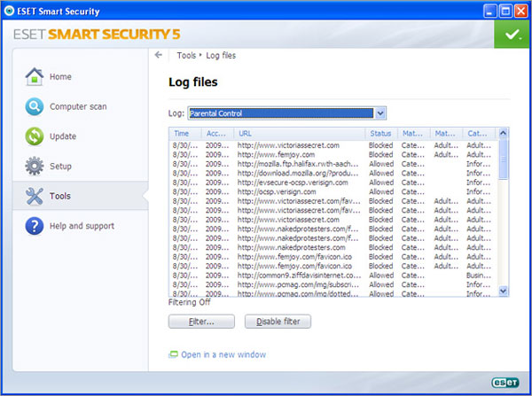The image size is (532, 396).
Task: Sort the log by Status column header
Action: coord(381,134)
